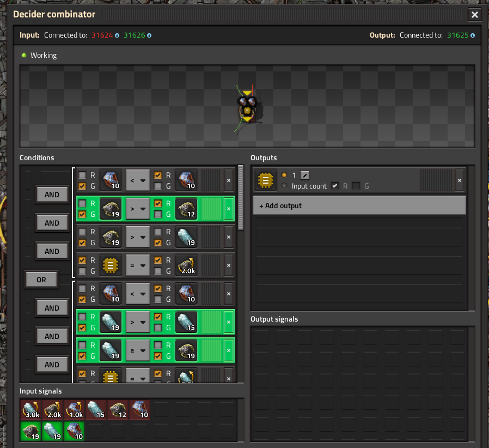Click the info icon next to output network 31625
The height and width of the screenshot is (448, 489).
coord(473,35)
